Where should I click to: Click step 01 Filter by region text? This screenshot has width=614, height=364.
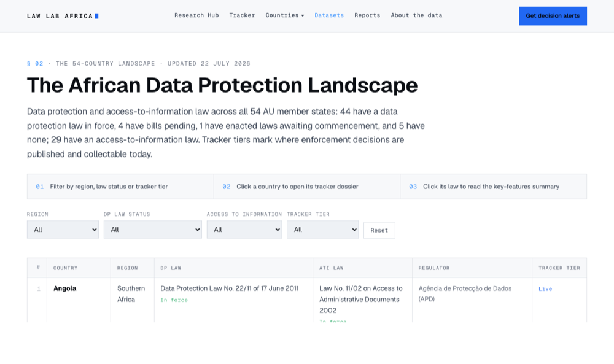point(109,187)
